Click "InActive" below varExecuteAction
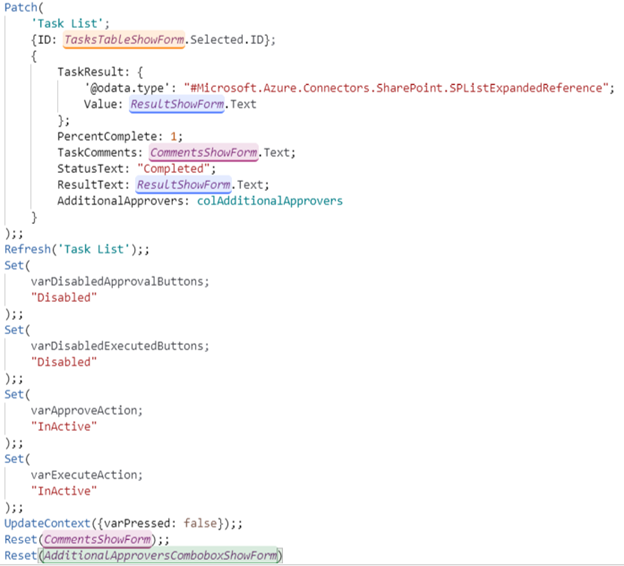The image size is (624, 566). [x=64, y=491]
